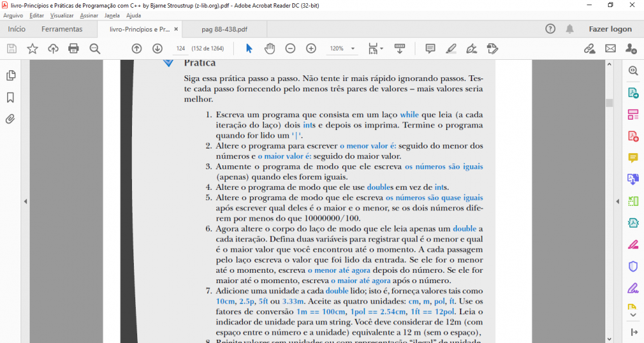
Task: Toggle the Selection arrow tool
Action: pos(249,48)
